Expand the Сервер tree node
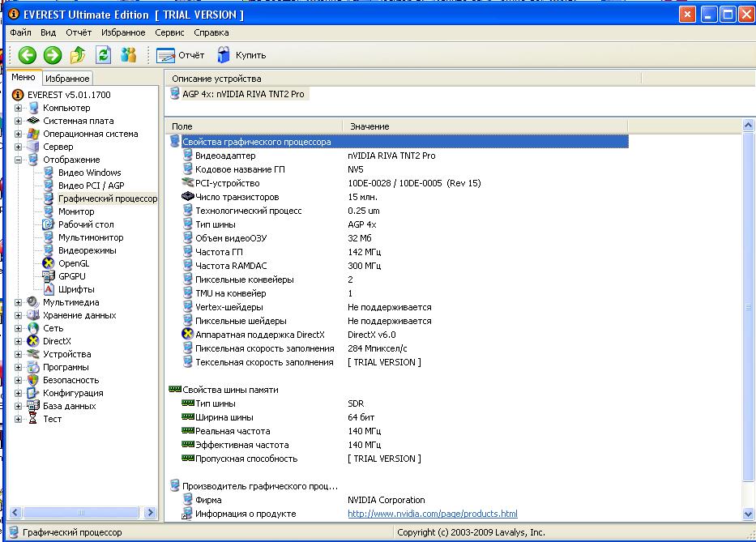The width and height of the screenshot is (756, 542). (19, 147)
